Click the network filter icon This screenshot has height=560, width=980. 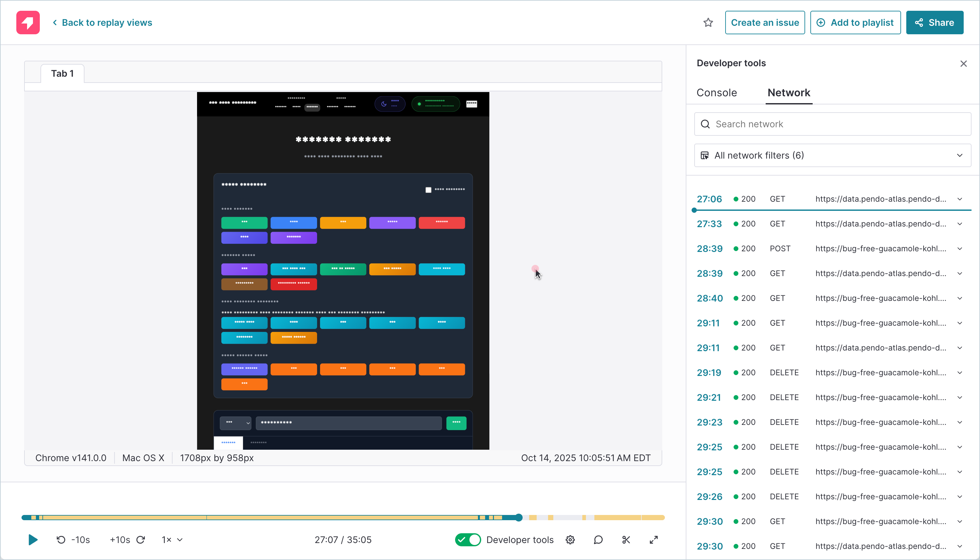pyautogui.click(x=704, y=155)
